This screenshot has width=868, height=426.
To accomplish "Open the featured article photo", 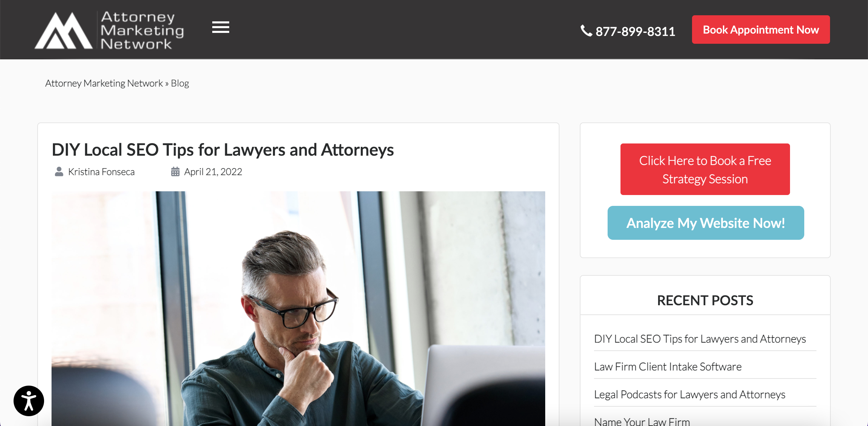I will (298, 309).
